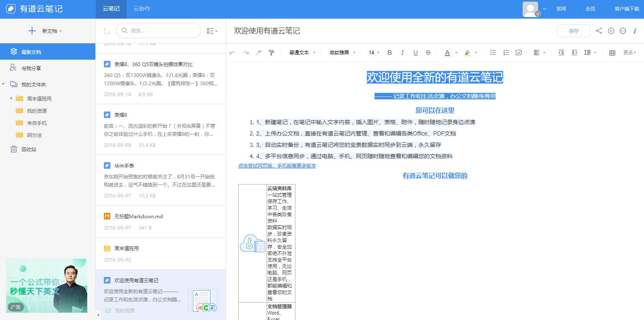The height and width of the screenshot is (320, 644).
Task: Show note information details
Action: point(635,31)
